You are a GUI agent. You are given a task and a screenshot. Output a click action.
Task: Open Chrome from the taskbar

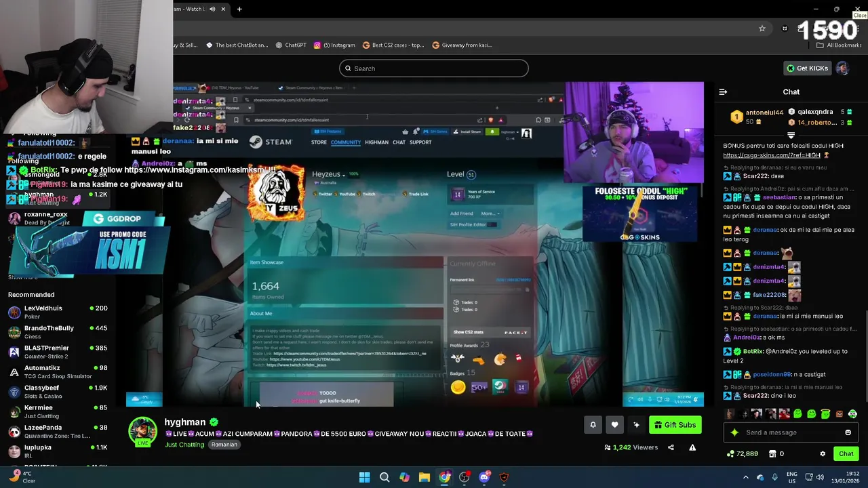tap(444, 477)
